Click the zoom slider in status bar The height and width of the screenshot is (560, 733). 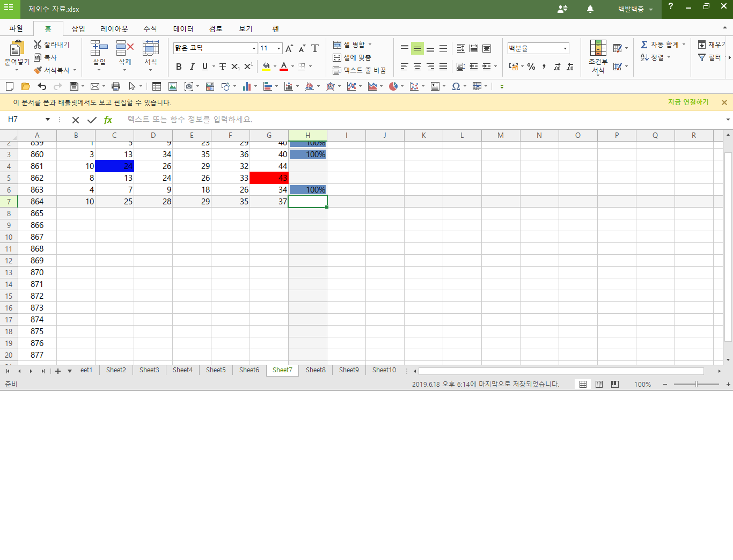click(696, 384)
